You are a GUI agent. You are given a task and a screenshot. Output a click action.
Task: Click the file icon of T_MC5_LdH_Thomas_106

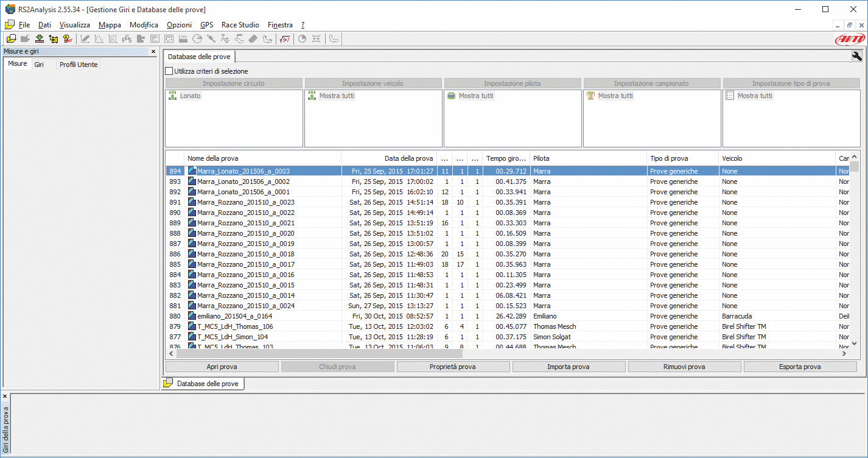(192, 326)
